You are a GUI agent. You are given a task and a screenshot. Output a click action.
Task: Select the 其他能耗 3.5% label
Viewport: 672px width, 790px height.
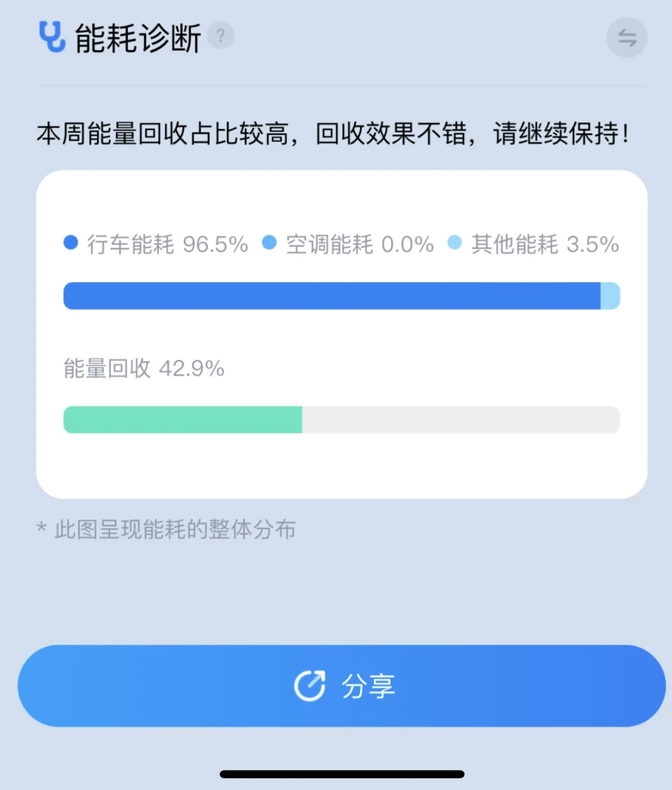tap(545, 244)
